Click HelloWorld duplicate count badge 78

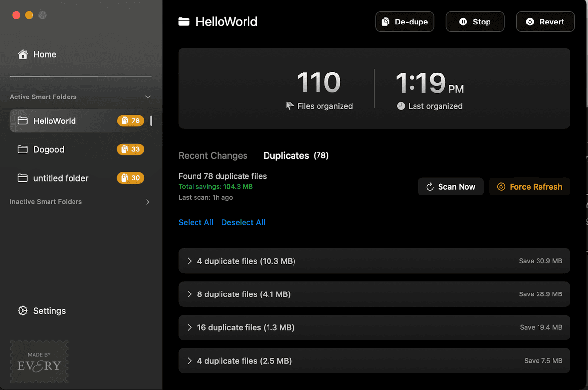(x=130, y=121)
